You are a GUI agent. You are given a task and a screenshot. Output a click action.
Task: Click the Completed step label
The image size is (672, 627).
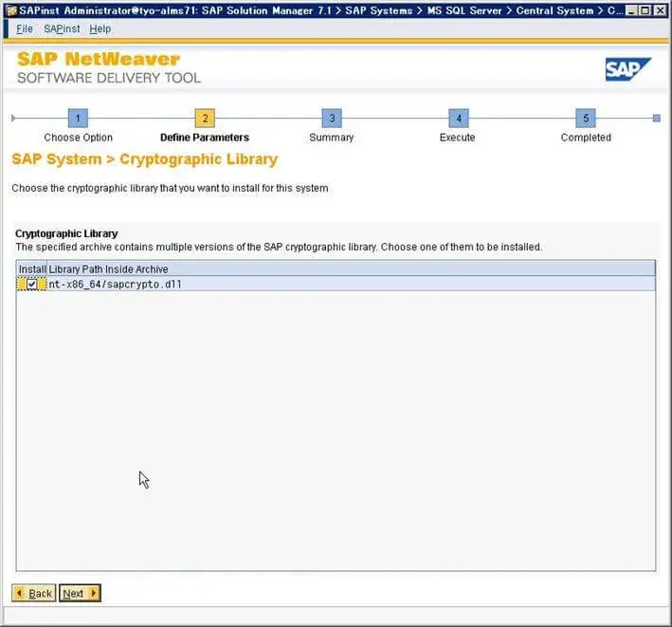(x=586, y=138)
